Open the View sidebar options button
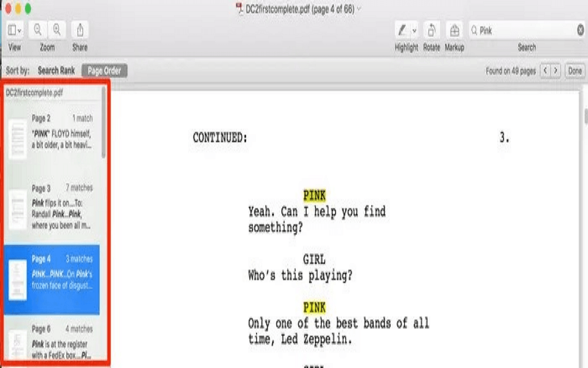The width and height of the screenshot is (588, 368). click(15, 31)
